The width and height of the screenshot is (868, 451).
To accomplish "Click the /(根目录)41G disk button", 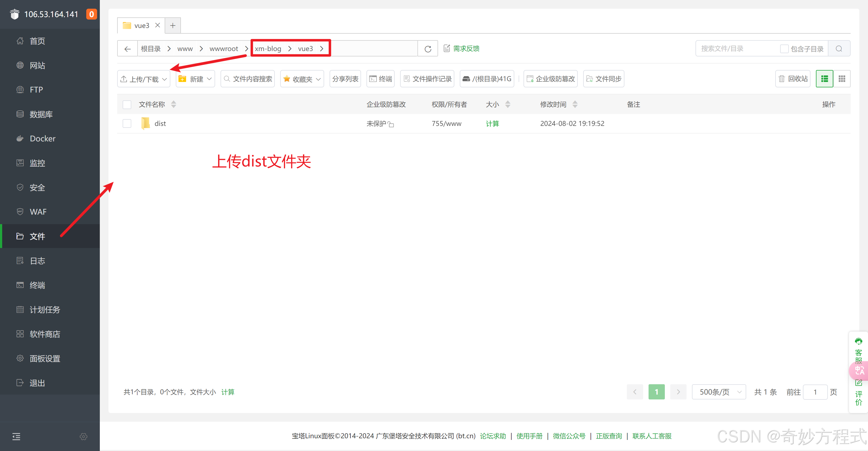I will 487,79.
